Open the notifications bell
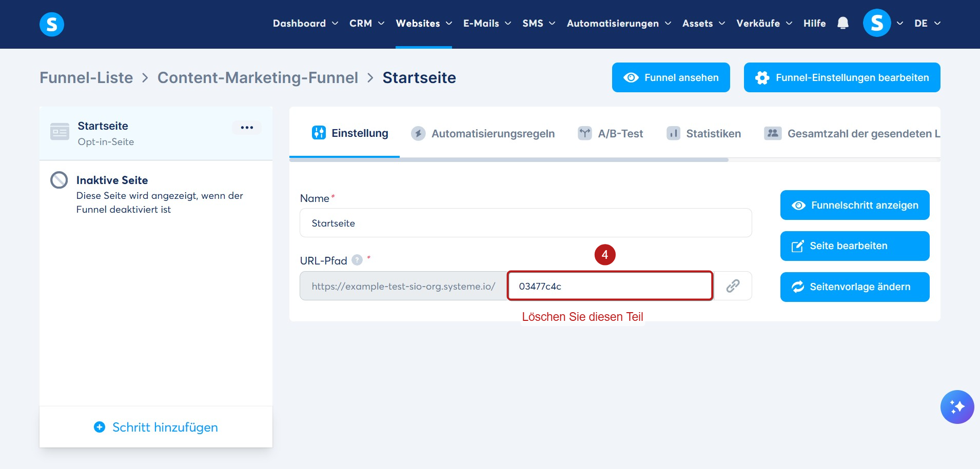 point(842,23)
